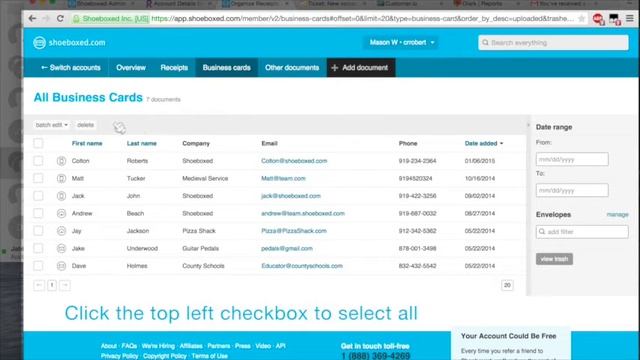
Task: Open the Mason W account dropdown
Action: pyautogui.click(x=401, y=42)
